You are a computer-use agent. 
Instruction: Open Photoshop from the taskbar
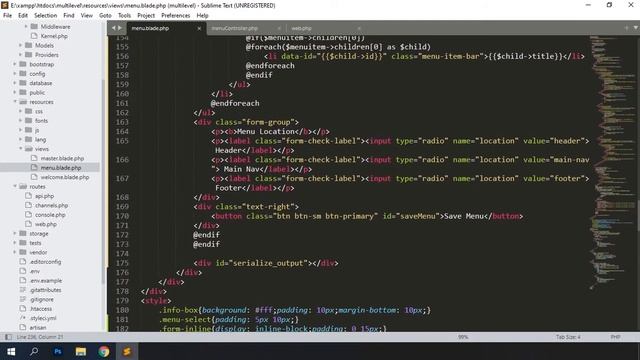click(58, 351)
